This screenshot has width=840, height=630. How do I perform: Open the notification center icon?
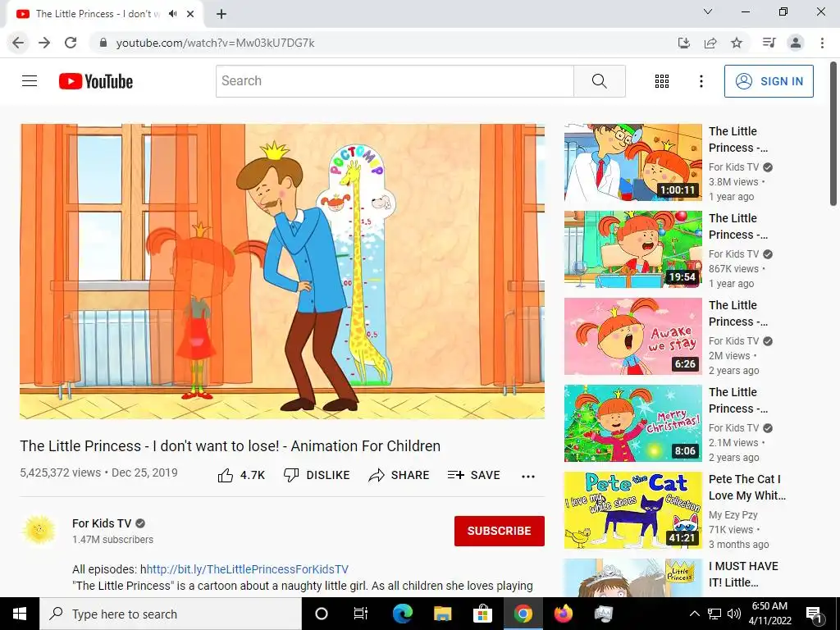point(814,614)
